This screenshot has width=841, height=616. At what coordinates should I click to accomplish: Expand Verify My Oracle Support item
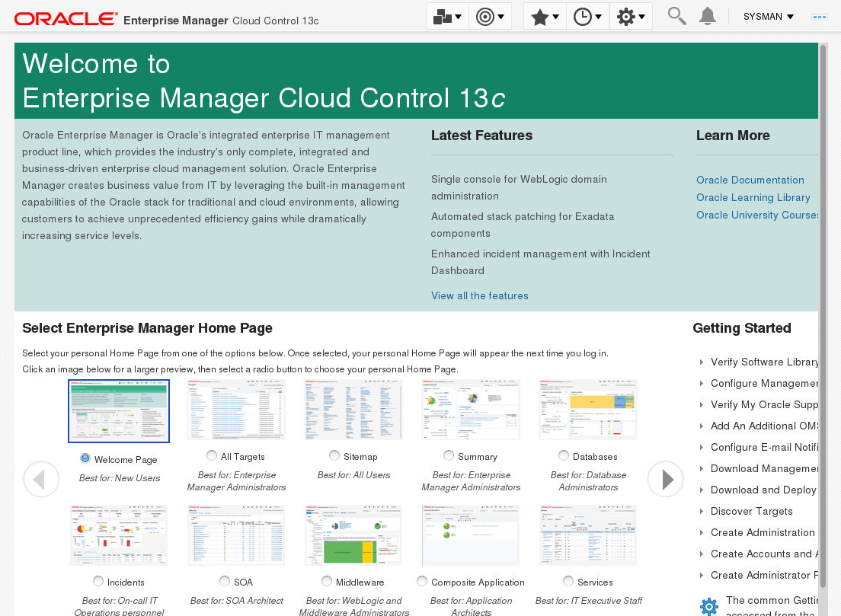[702, 405]
